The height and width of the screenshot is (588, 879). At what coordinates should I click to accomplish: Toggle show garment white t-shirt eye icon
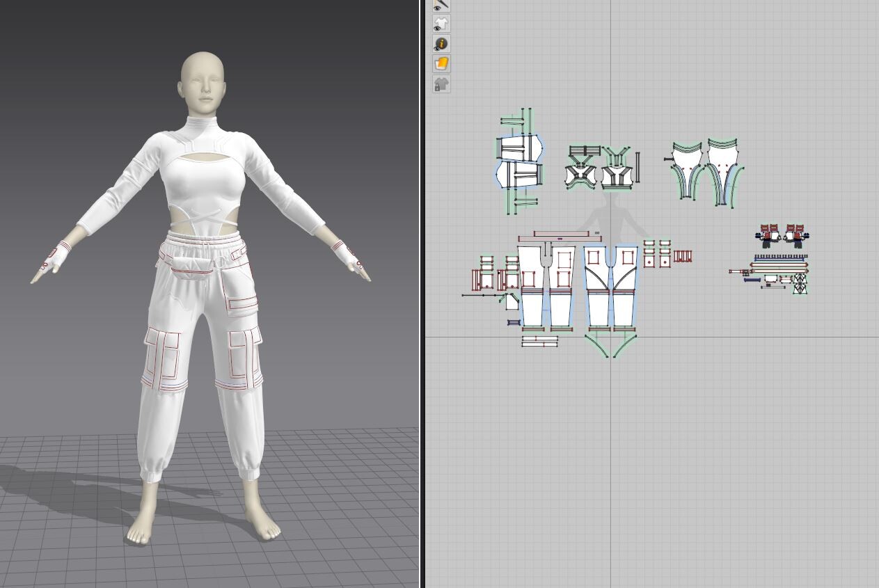(x=441, y=24)
